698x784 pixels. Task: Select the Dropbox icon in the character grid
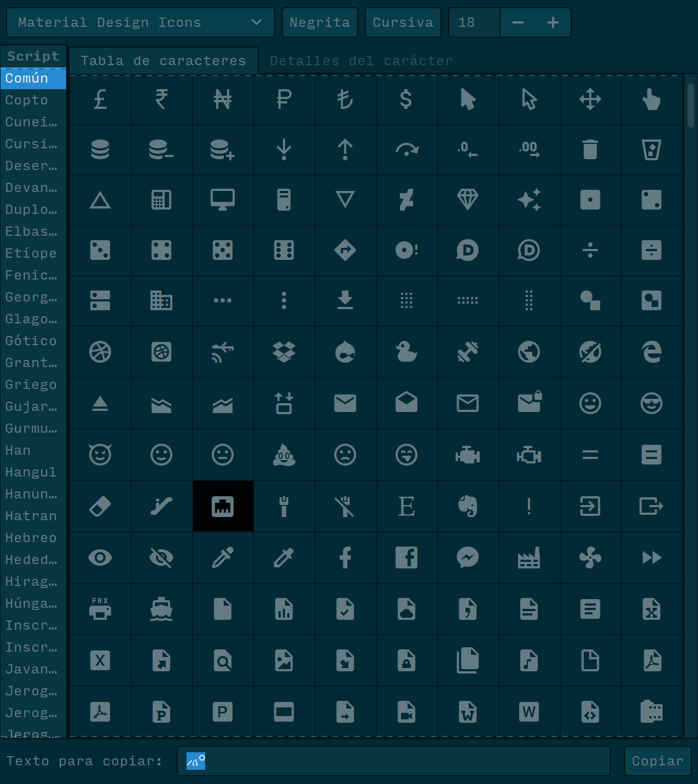[284, 352]
